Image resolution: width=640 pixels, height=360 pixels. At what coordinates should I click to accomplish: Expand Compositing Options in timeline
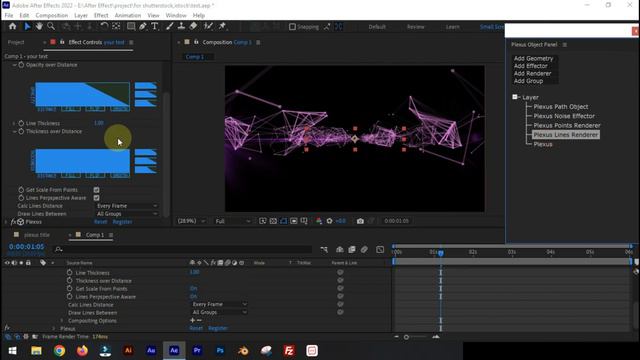(62, 321)
